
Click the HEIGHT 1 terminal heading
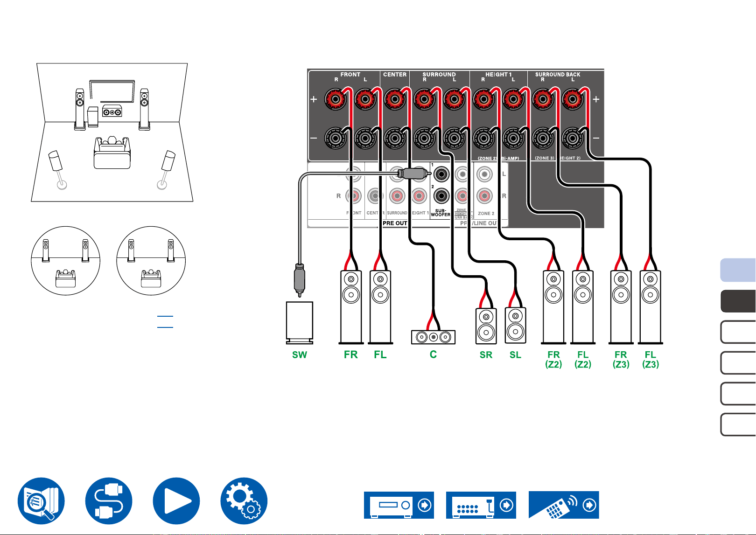(x=498, y=75)
